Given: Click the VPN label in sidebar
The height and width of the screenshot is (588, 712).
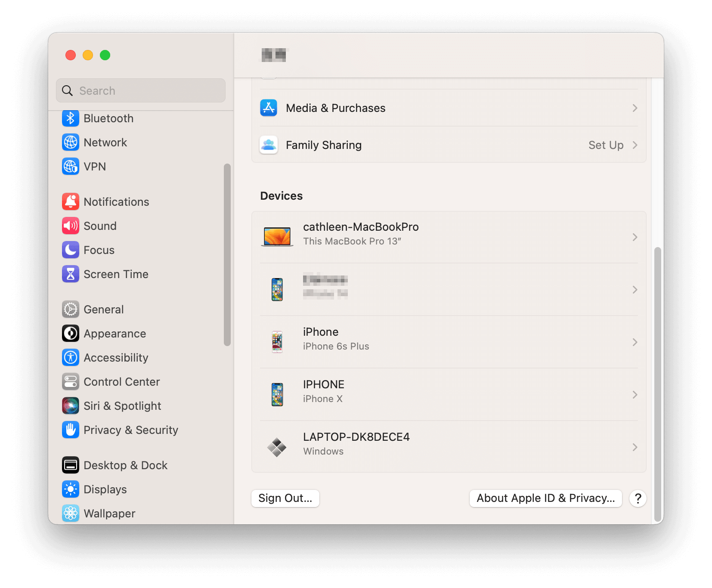Looking at the screenshot, I should (x=95, y=167).
